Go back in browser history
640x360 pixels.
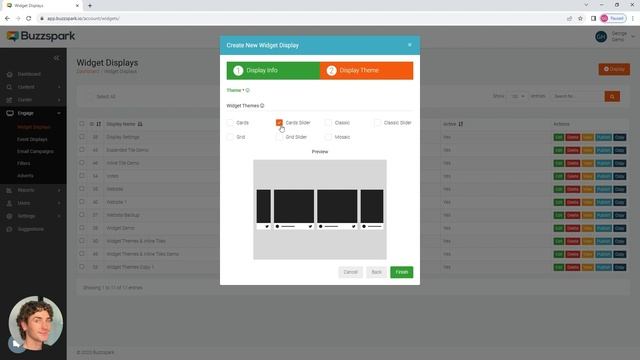(7, 18)
